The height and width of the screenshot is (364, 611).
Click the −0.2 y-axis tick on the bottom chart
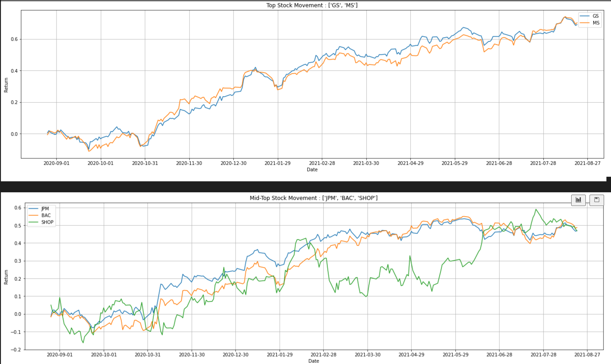click(16, 350)
